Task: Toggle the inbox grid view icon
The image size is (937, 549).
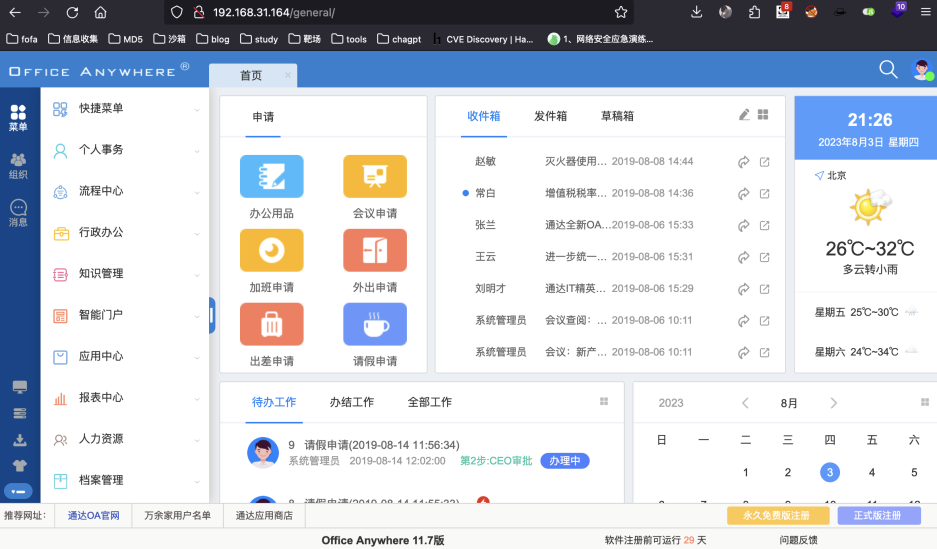Action: (x=763, y=115)
